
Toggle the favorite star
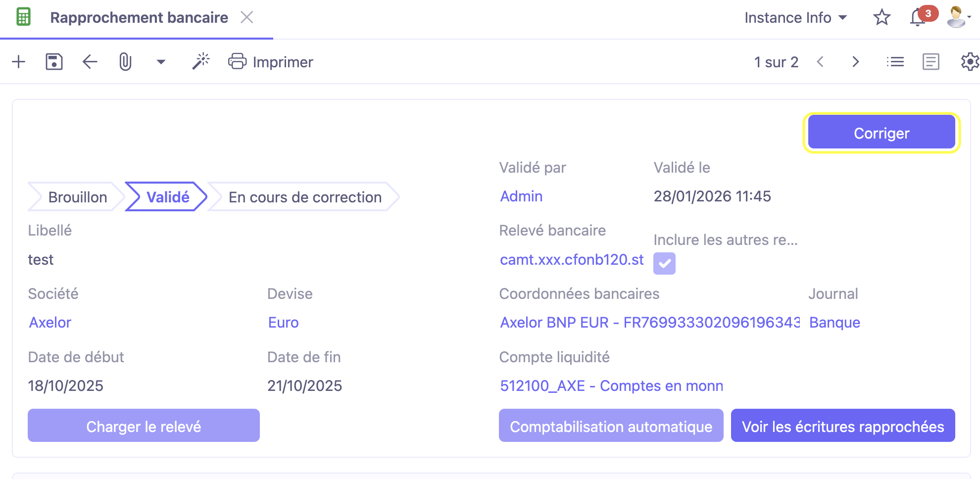pyautogui.click(x=882, y=17)
